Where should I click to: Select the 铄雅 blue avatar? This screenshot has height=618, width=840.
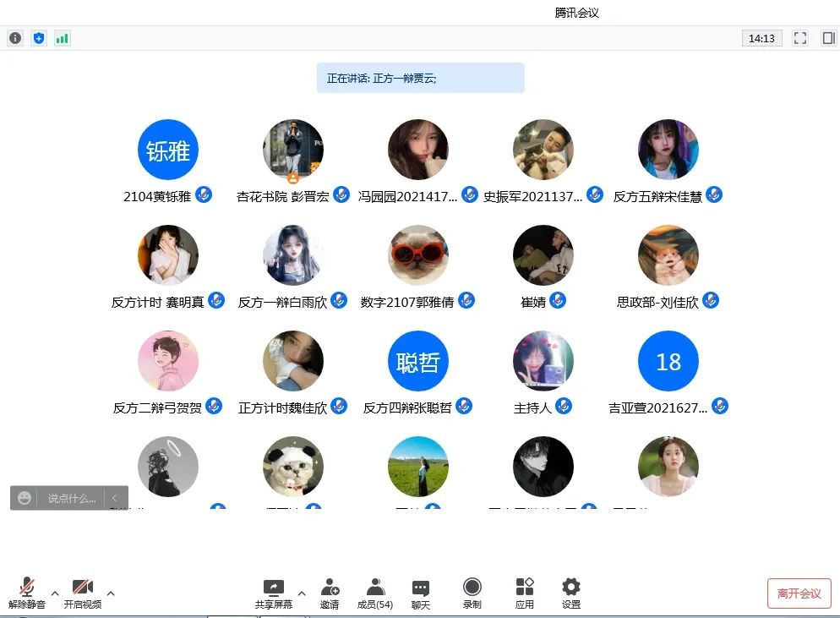(x=168, y=150)
